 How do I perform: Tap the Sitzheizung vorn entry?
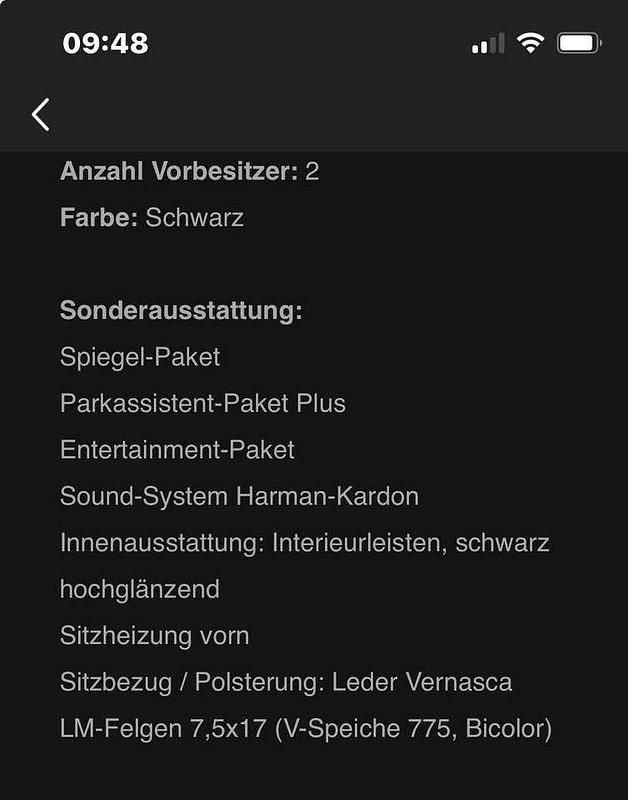coord(155,636)
